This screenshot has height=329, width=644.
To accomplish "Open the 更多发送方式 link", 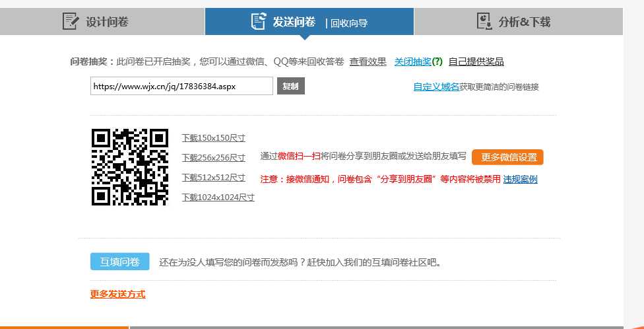I will 118,294.
